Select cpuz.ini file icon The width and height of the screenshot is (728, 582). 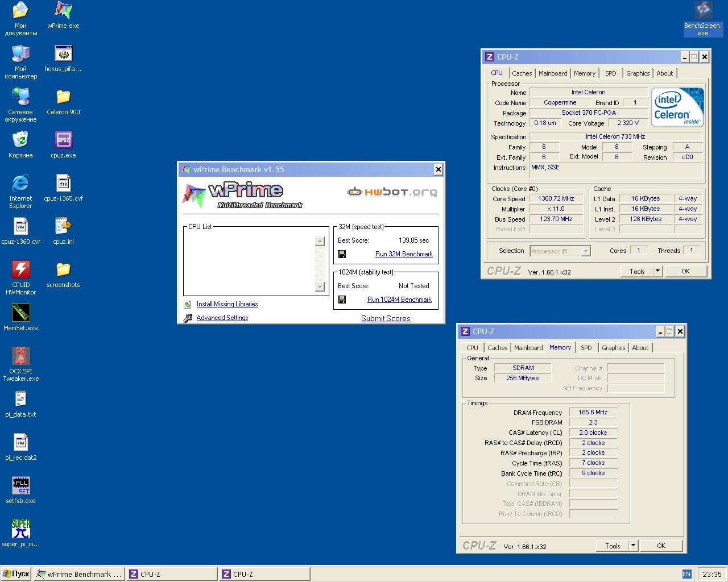point(63,231)
